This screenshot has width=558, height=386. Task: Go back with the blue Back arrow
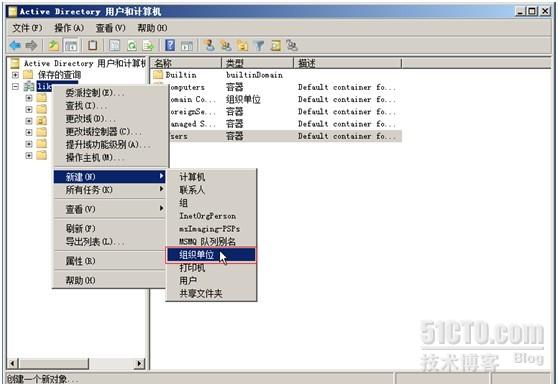pyautogui.click(x=15, y=45)
